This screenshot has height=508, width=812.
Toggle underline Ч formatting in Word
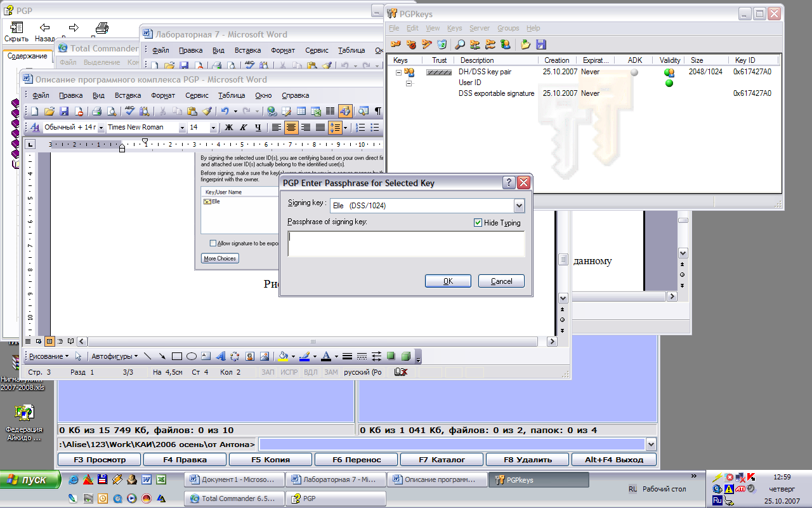pyautogui.click(x=258, y=128)
